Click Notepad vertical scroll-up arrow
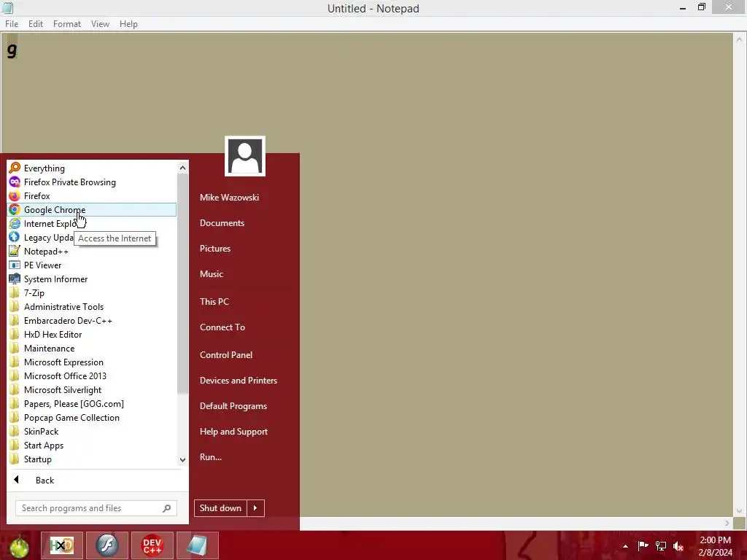Image resolution: width=747 pixels, height=560 pixels. (740, 39)
